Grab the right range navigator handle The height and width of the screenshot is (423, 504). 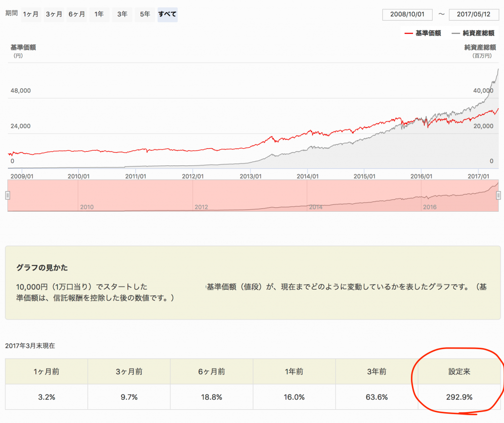point(499,195)
